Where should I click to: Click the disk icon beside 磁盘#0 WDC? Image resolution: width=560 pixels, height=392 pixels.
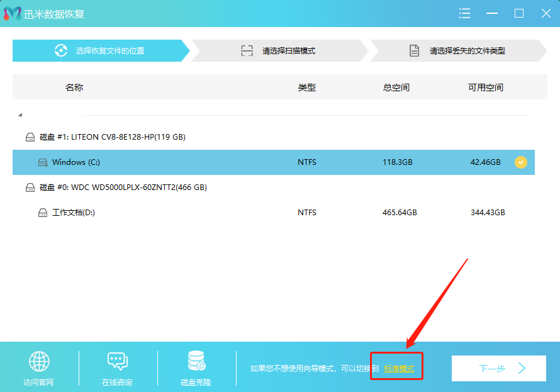[30, 187]
